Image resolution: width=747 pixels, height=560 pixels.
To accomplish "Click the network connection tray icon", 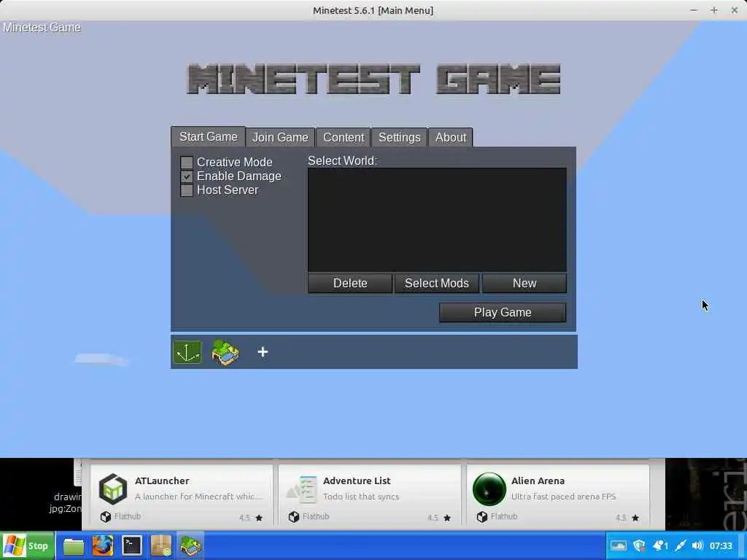I will pos(681,545).
